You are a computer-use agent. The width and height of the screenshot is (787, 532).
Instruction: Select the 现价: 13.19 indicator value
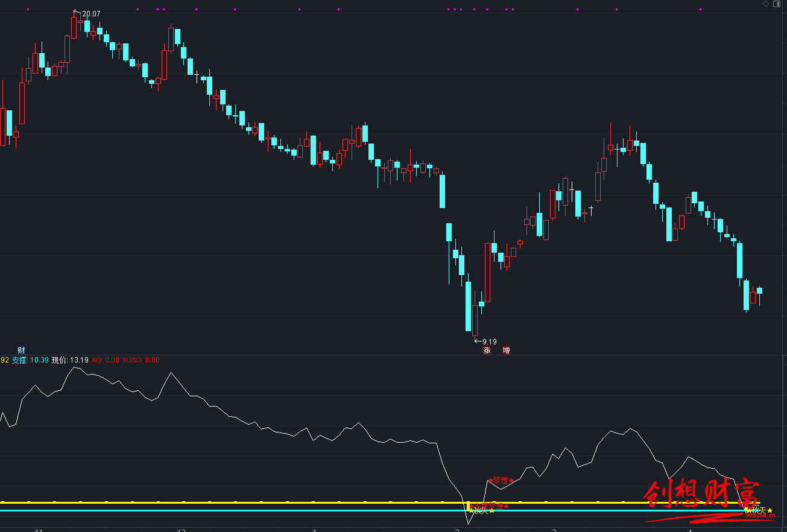70,360
